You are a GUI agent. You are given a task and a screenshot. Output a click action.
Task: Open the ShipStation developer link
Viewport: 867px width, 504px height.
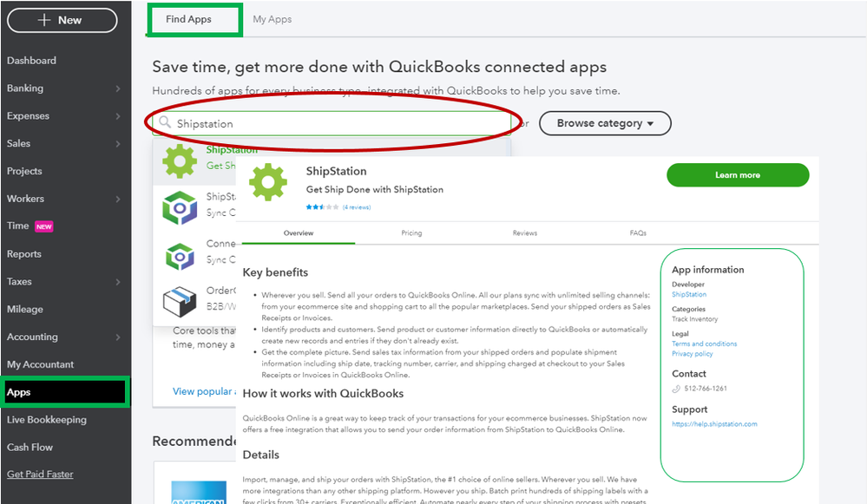point(689,295)
